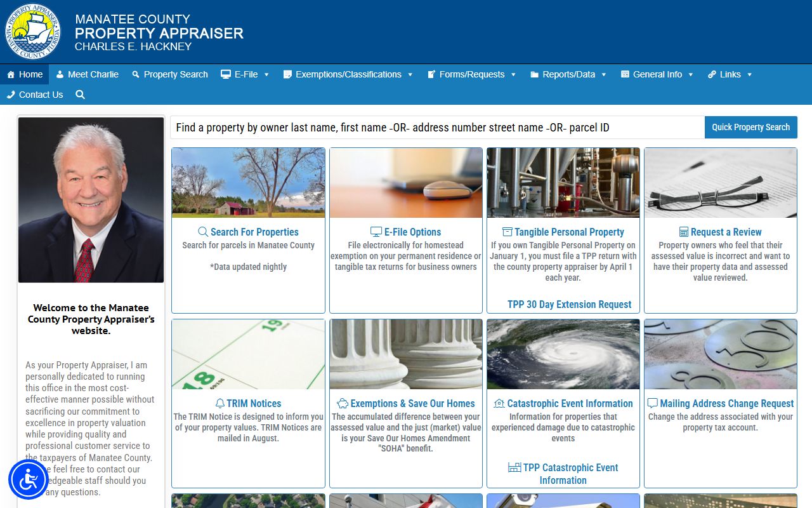Click the home icon beside Home
812x508 pixels.
pyautogui.click(x=11, y=74)
